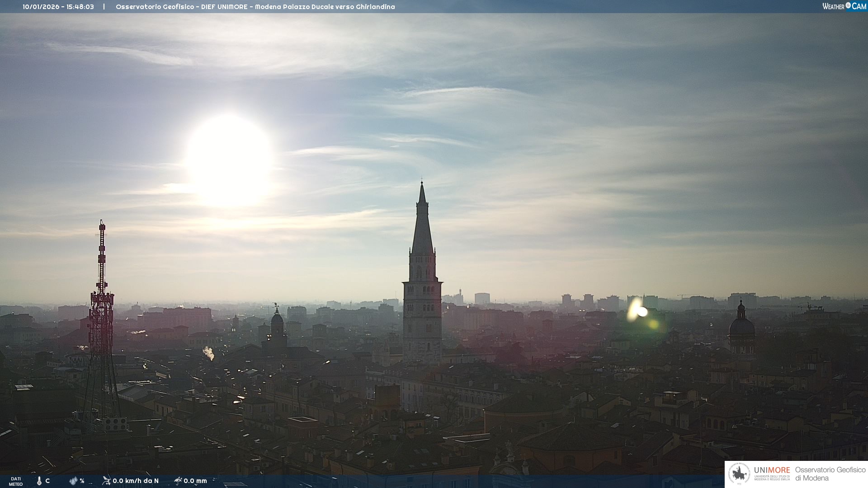Image resolution: width=868 pixels, height=488 pixels.
Task: Click the 0.0 km/h da N wind reading
Action: pos(135,481)
